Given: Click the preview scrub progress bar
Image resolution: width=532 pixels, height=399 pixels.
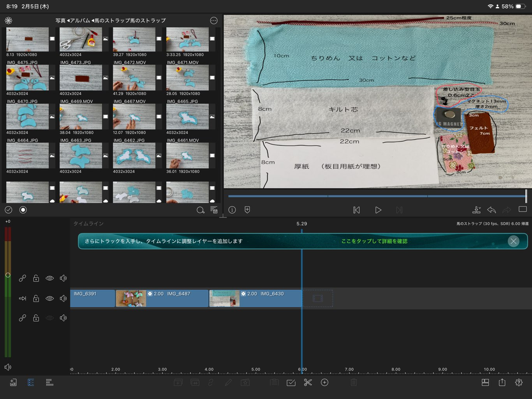Looking at the screenshot, I should pyautogui.click(x=377, y=196).
